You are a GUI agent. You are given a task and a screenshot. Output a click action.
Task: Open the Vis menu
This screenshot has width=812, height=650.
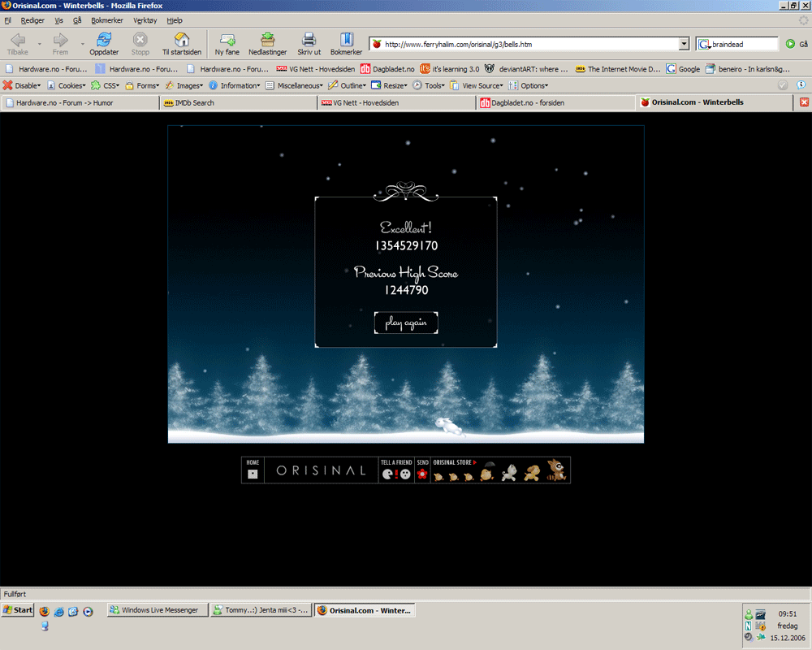59,20
